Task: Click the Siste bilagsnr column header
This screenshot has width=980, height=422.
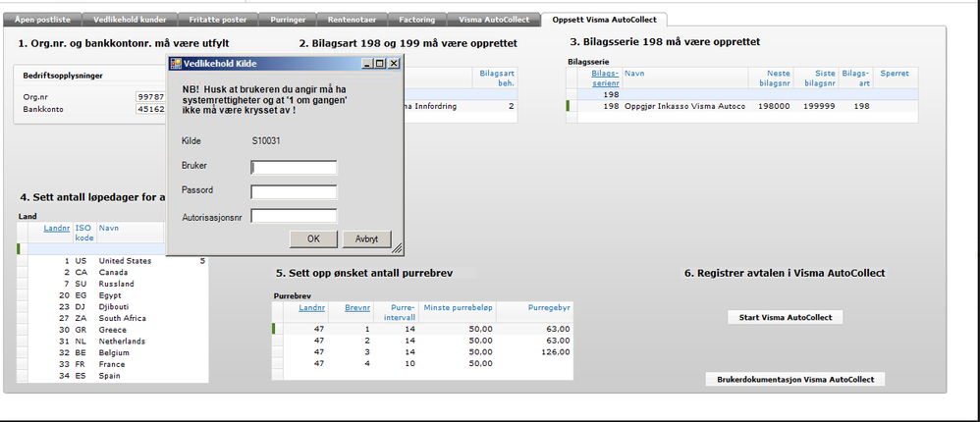Action: 817,78
